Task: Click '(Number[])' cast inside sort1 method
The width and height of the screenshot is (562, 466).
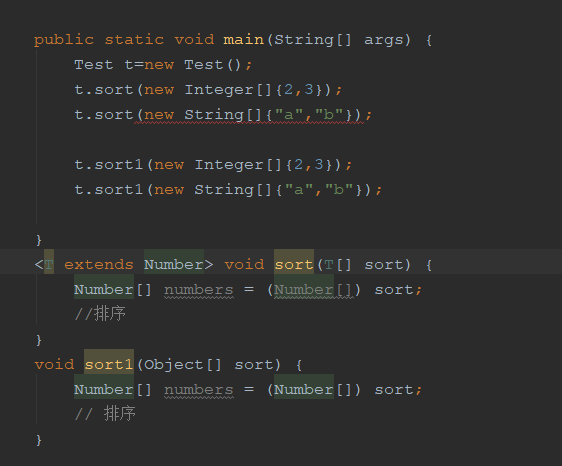Action: 314,390
